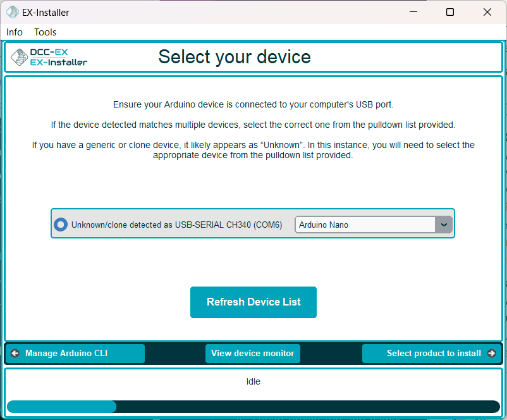Screen dimensions: 507x420
Task: Close the EX-Installer window
Action: pos(487,12)
